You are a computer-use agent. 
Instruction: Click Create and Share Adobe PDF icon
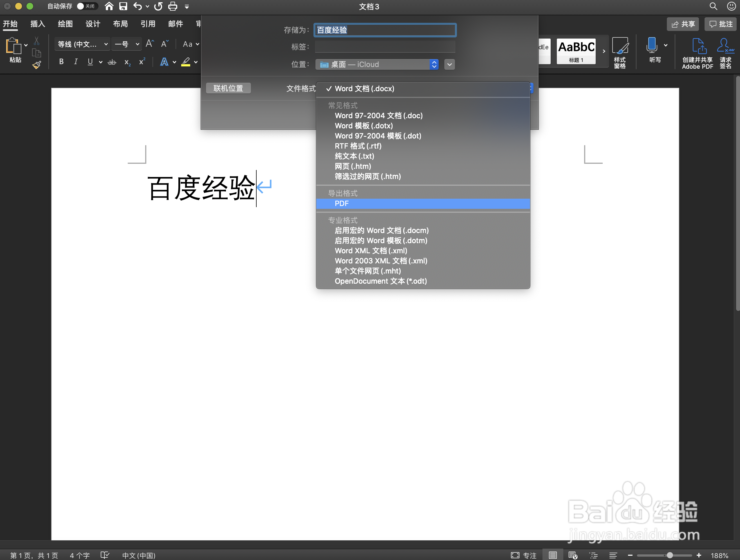pyautogui.click(x=699, y=46)
